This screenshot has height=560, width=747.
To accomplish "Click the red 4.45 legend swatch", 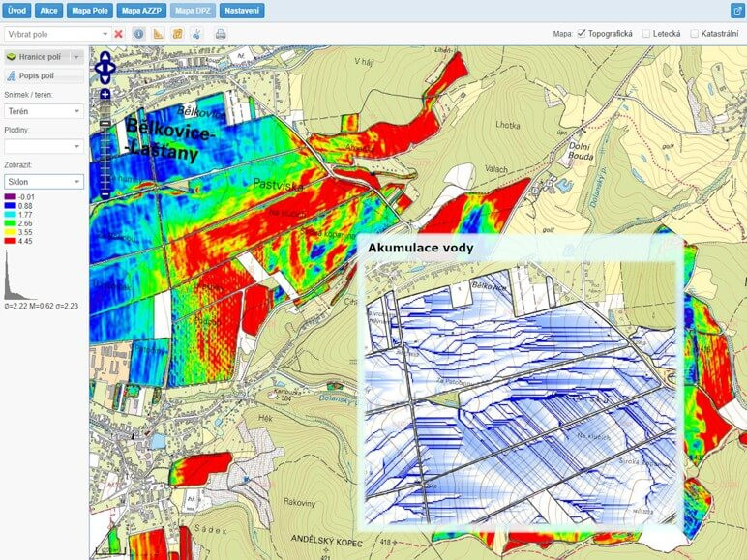I will pyautogui.click(x=11, y=242).
